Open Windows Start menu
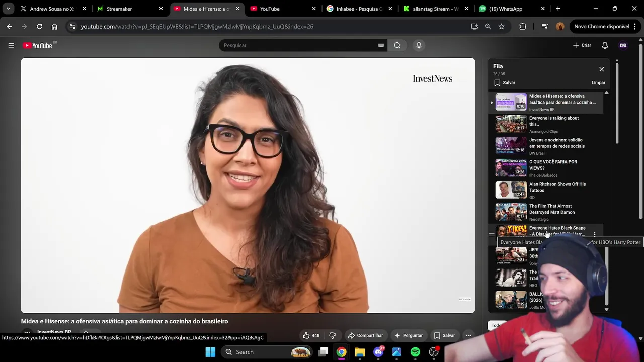 pos(210,352)
